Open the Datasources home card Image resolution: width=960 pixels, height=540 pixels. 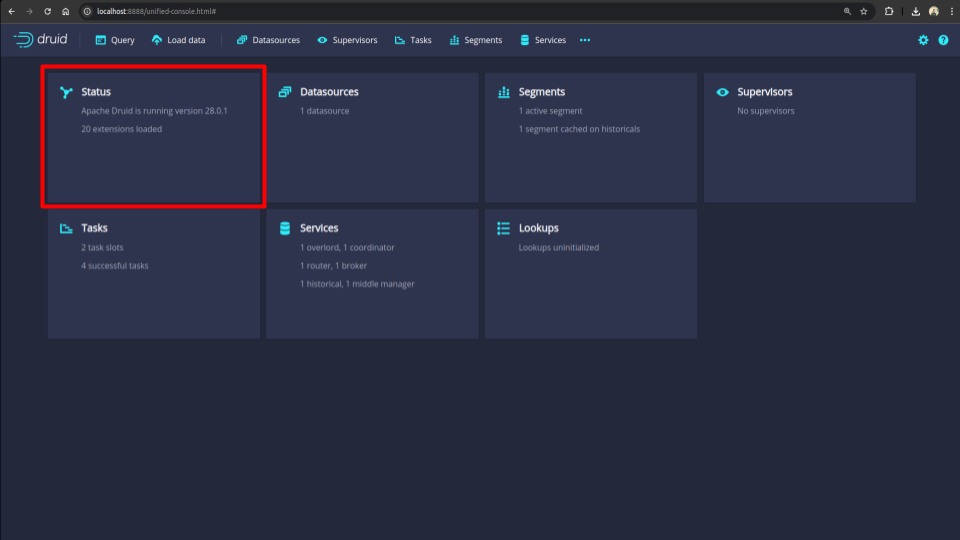click(x=372, y=137)
